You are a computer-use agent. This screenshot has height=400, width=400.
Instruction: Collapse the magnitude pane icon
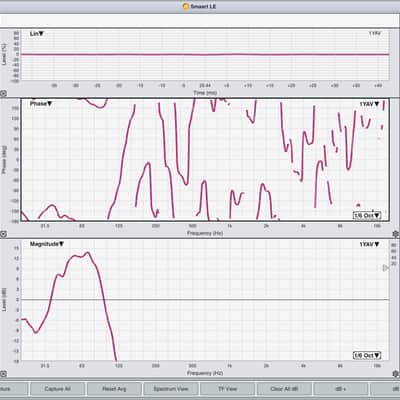click(x=3, y=374)
